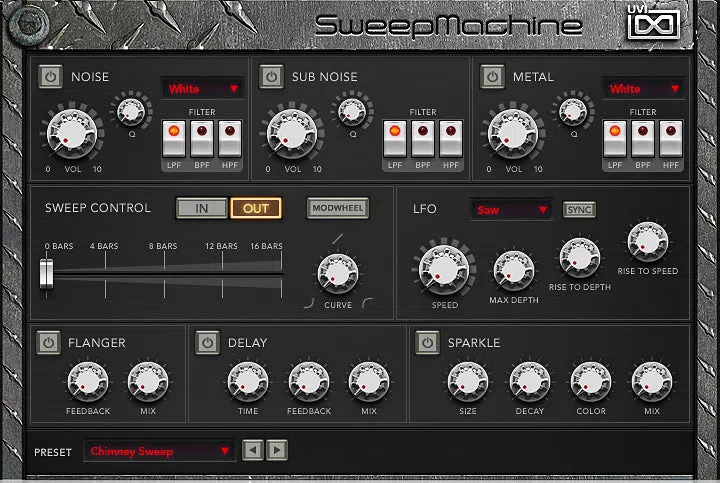This screenshot has width=720, height=483.
Task: Toggle the SPARKLE power icon
Action: click(428, 343)
